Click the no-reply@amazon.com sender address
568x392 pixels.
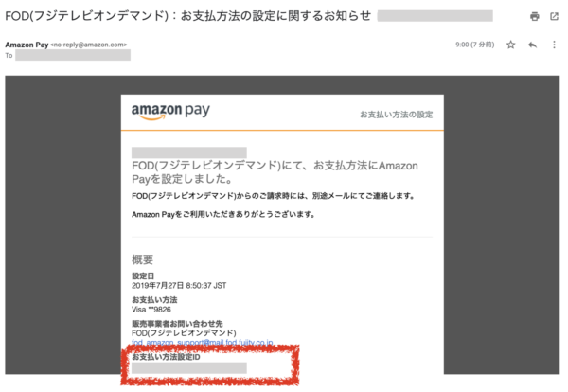pyautogui.click(x=89, y=45)
